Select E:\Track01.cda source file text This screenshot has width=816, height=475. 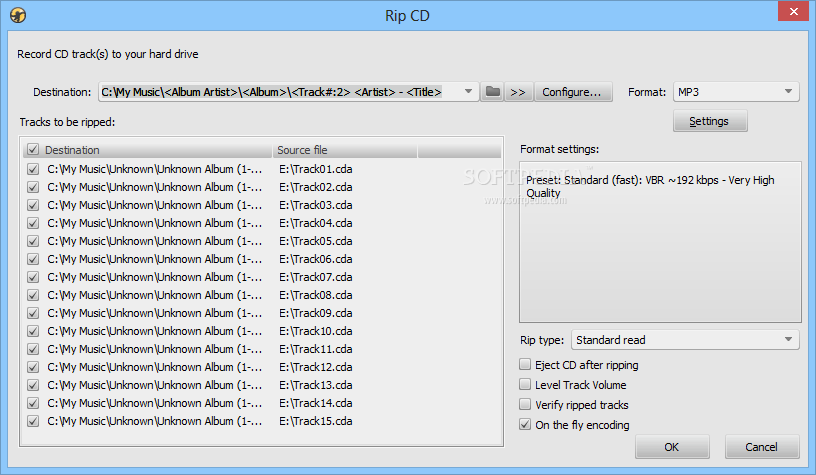(x=316, y=169)
